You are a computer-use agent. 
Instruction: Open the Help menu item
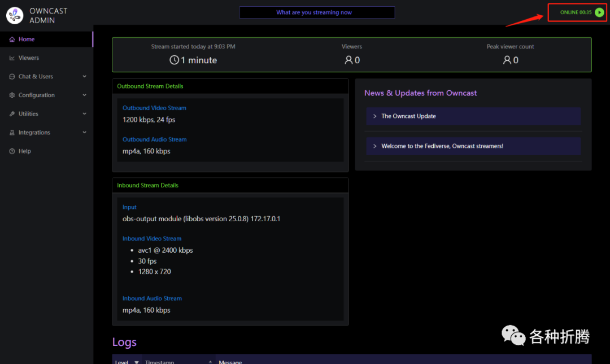click(x=47, y=151)
